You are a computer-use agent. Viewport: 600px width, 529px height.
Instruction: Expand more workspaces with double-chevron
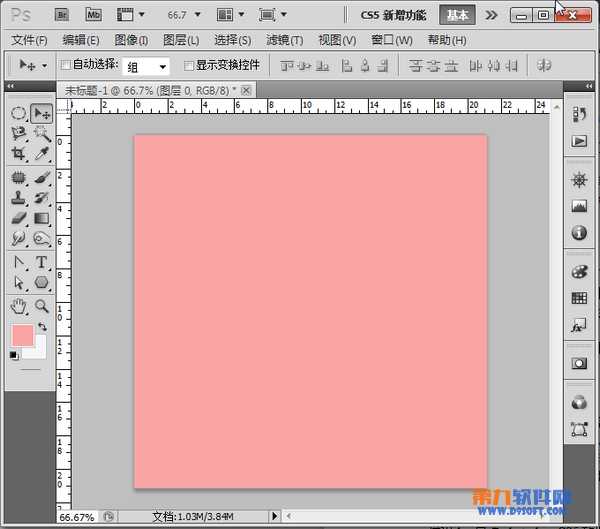(492, 15)
